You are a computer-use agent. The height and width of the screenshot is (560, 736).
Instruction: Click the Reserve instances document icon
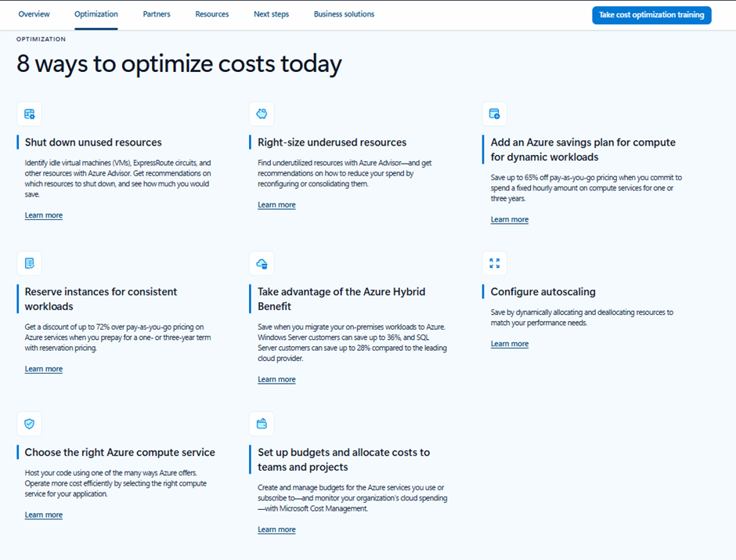tap(29, 263)
